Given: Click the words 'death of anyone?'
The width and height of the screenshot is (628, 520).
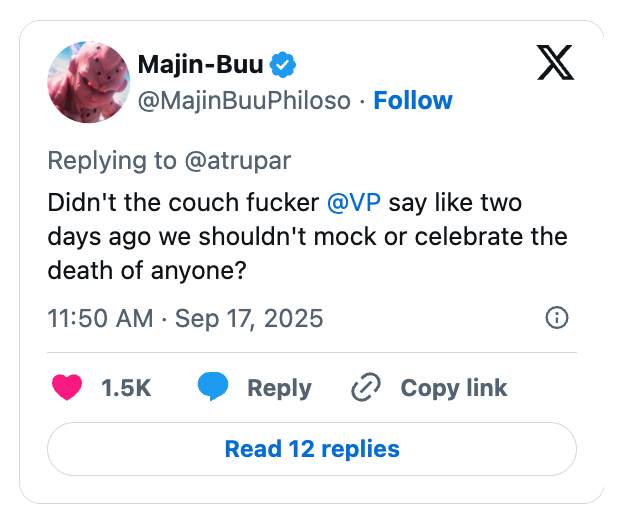Looking at the screenshot, I should 147,270.
